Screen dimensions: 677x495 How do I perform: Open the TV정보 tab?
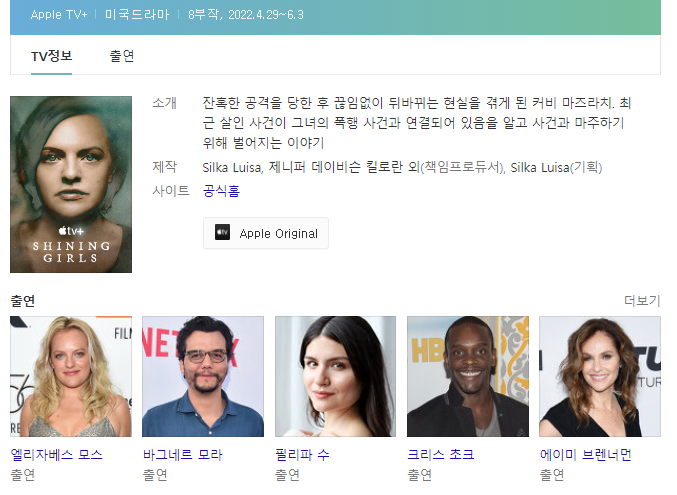pyautogui.click(x=51, y=56)
